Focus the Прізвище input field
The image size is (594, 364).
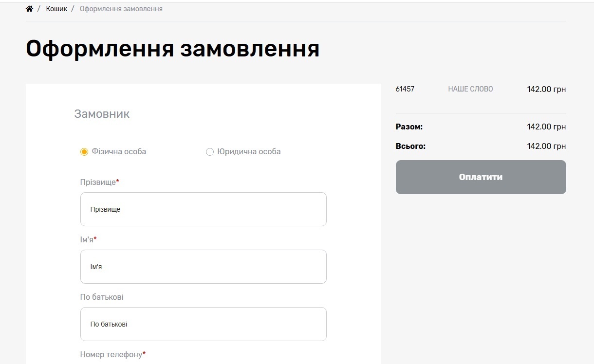point(203,209)
